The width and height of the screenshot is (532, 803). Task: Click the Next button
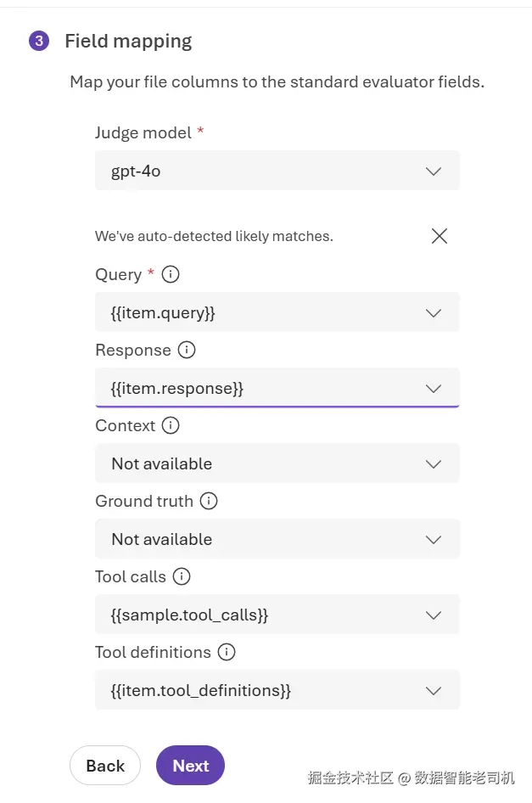pos(190,766)
